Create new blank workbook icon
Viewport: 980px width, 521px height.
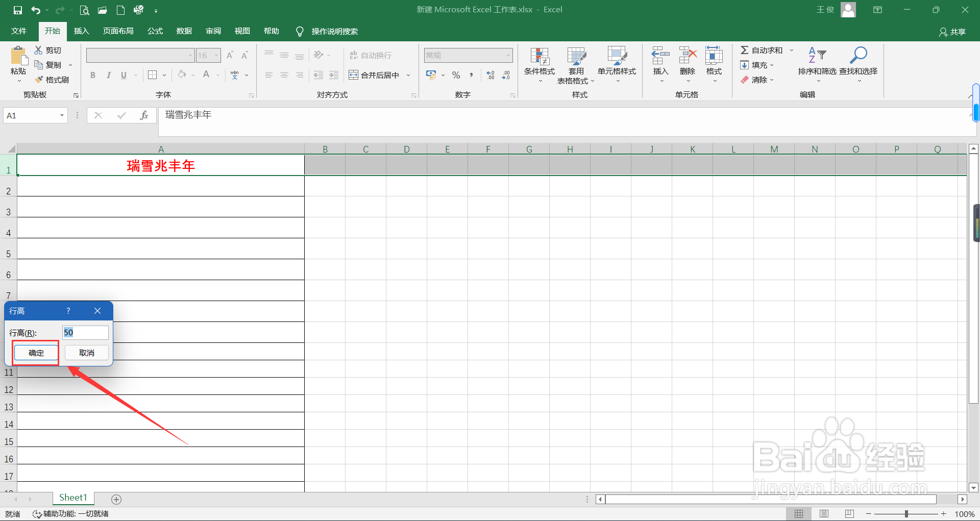[121, 10]
